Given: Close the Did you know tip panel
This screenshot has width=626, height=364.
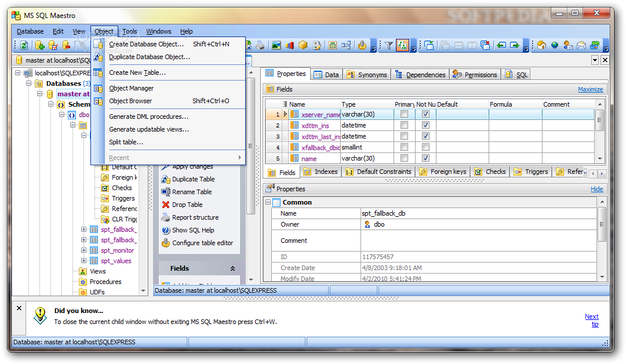Looking at the screenshot, I should point(19,308).
